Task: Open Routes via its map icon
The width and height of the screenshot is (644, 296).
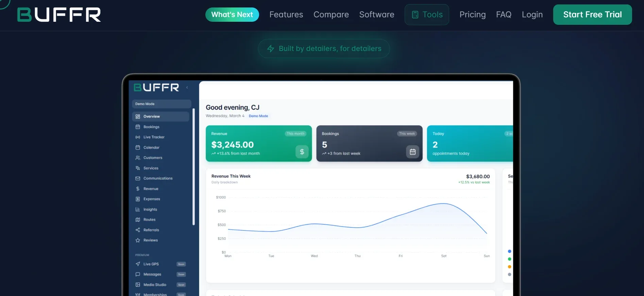Action: coord(138,220)
